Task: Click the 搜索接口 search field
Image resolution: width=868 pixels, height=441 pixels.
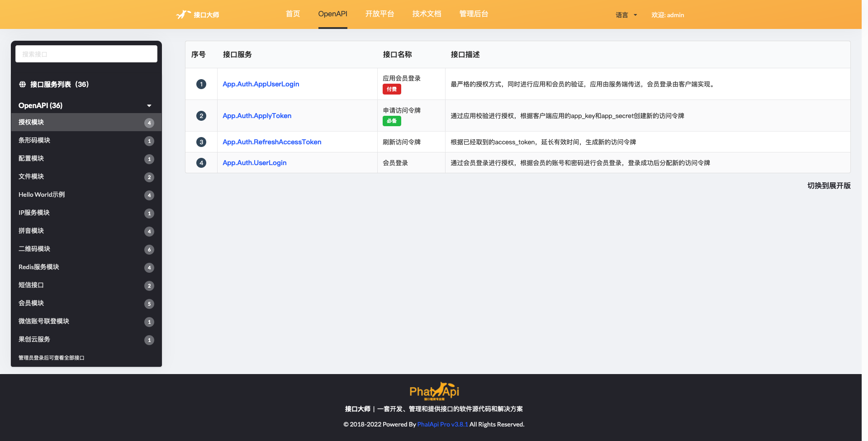Action: point(86,53)
